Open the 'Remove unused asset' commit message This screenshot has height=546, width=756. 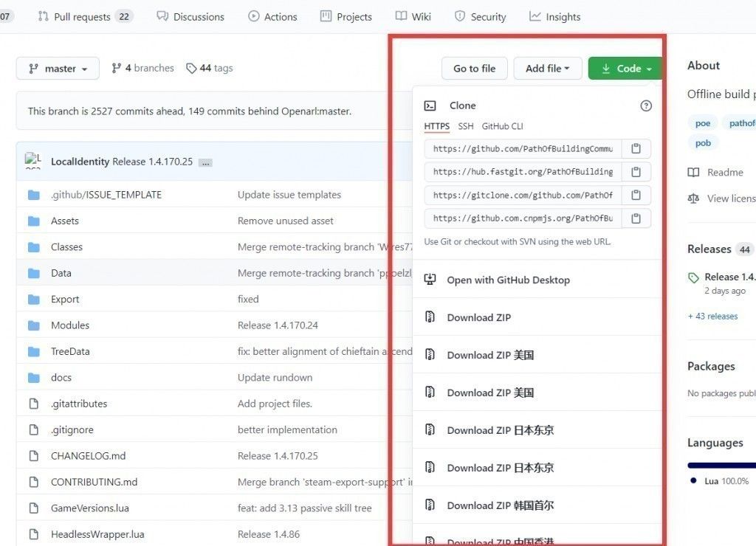tap(286, 221)
